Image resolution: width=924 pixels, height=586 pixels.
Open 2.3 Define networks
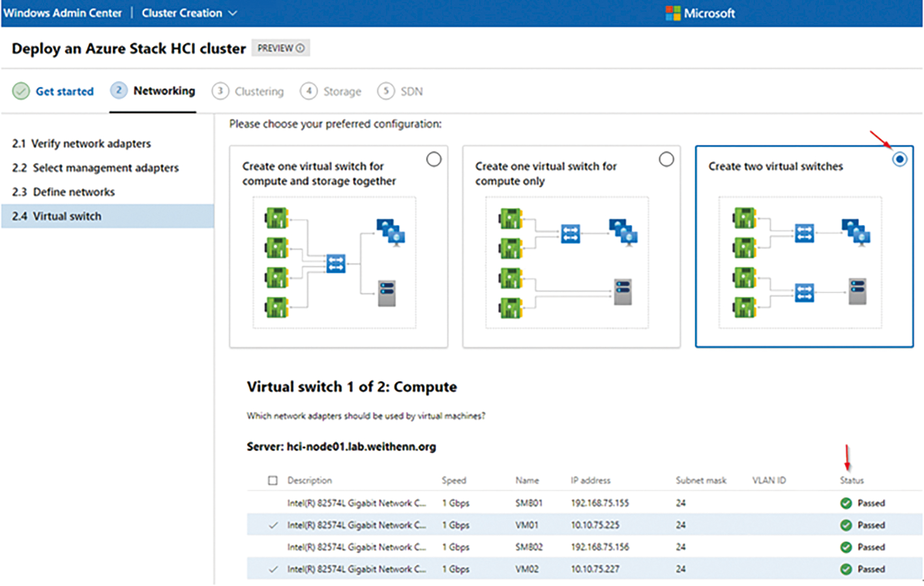coord(63,192)
